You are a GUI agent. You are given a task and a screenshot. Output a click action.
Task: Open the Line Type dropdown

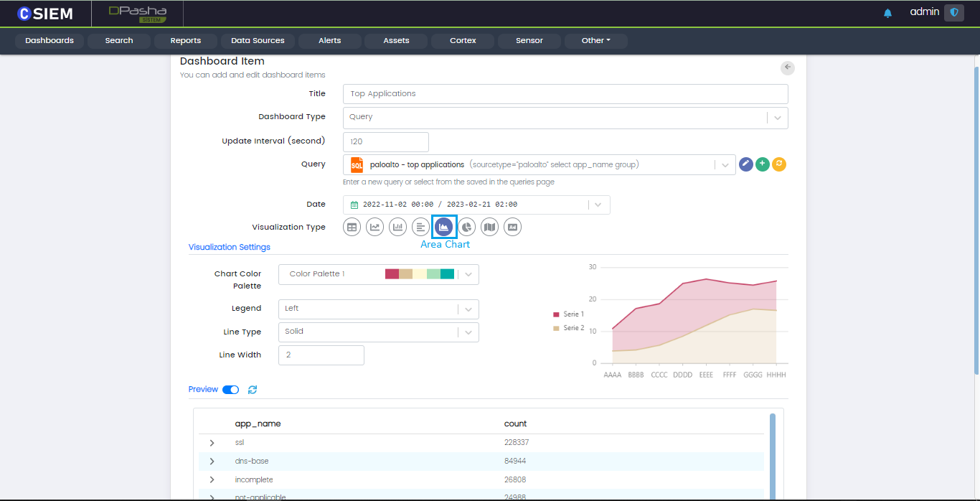(x=377, y=332)
